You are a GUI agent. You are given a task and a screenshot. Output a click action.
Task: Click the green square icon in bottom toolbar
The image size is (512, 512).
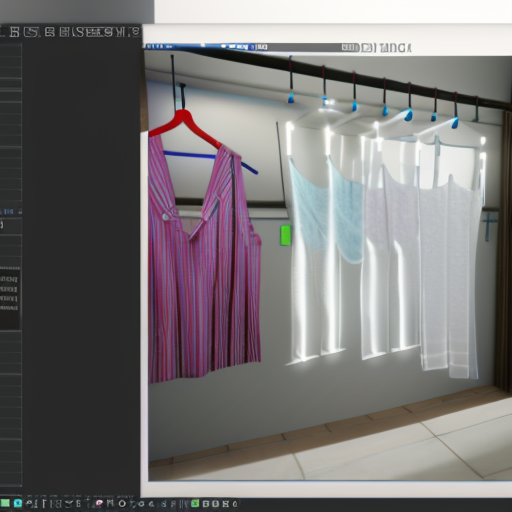5,503
